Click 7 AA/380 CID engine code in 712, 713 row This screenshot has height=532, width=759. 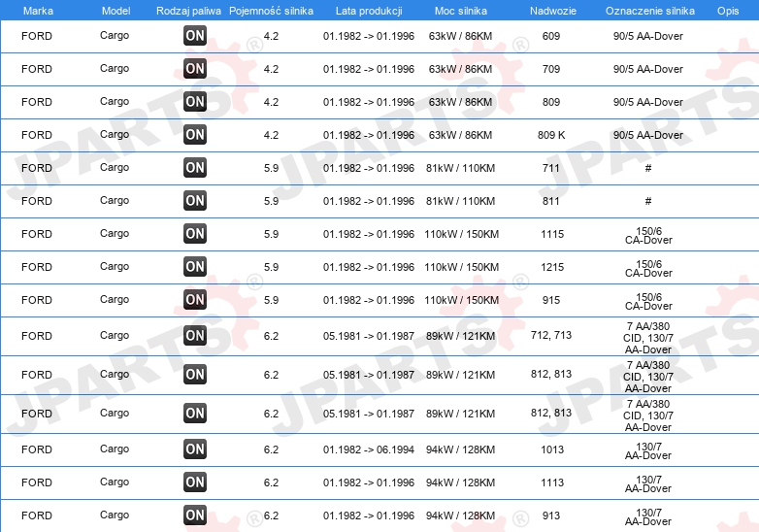point(648,338)
